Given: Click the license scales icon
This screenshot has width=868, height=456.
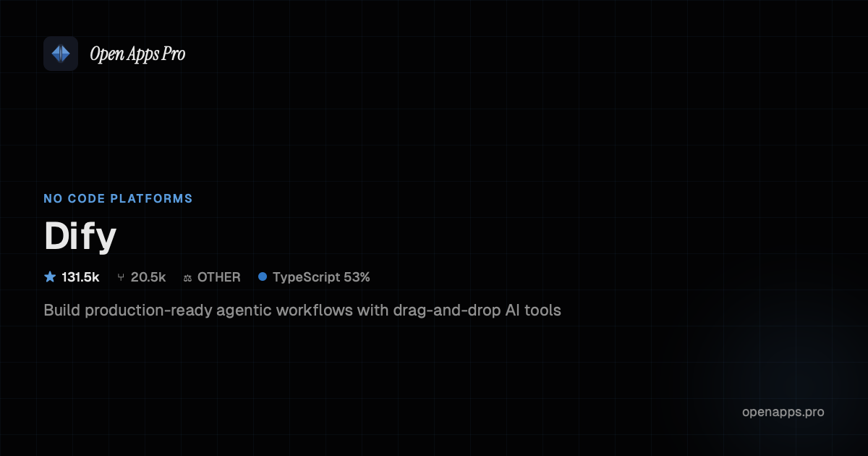Looking at the screenshot, I should [x=187, y=277].
